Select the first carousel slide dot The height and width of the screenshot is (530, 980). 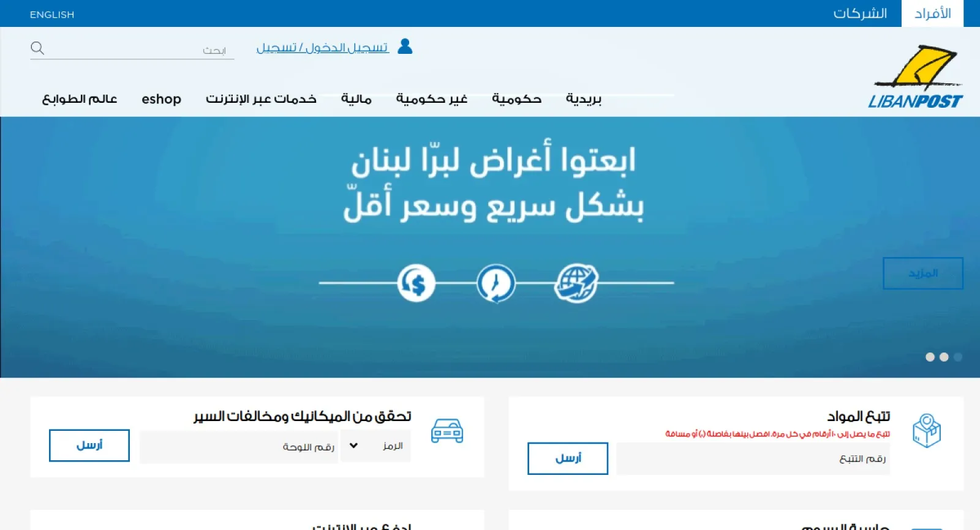(x=930, y=357)
